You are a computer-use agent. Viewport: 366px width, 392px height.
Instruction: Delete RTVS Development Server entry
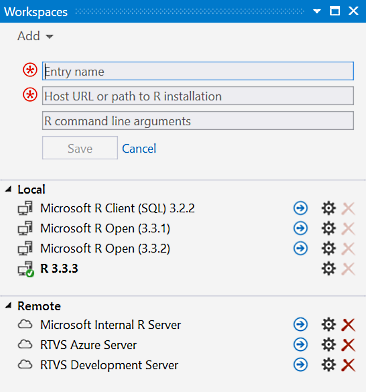(348, 365)
